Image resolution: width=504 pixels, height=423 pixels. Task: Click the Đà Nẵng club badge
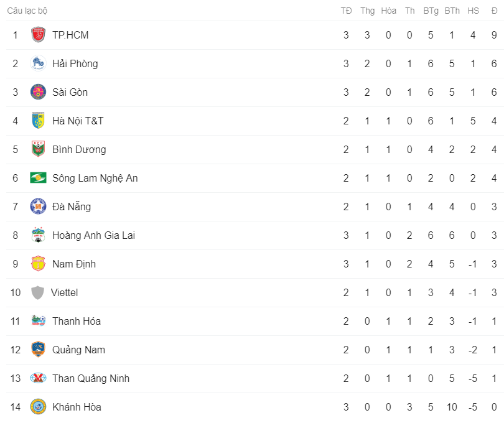(38, 207)
